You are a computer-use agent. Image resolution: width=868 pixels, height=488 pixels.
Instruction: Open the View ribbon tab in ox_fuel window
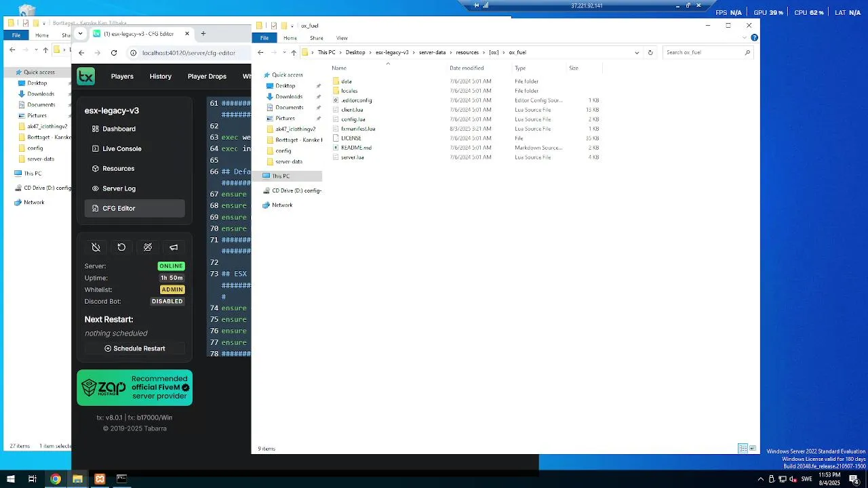[x=342, y=38]
